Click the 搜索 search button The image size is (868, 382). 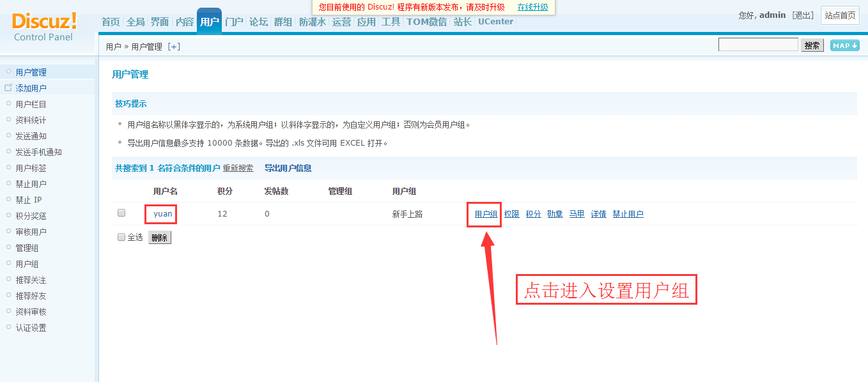pos(812,45)
